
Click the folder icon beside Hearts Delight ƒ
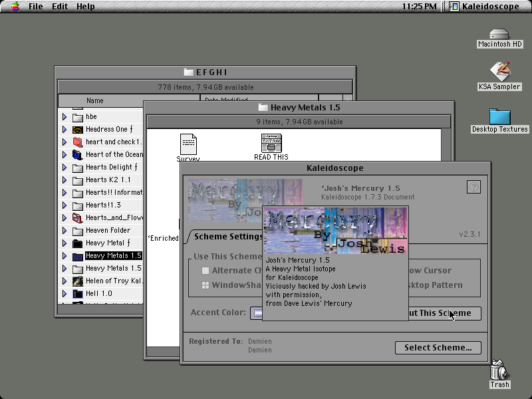[x=78, y=168]
